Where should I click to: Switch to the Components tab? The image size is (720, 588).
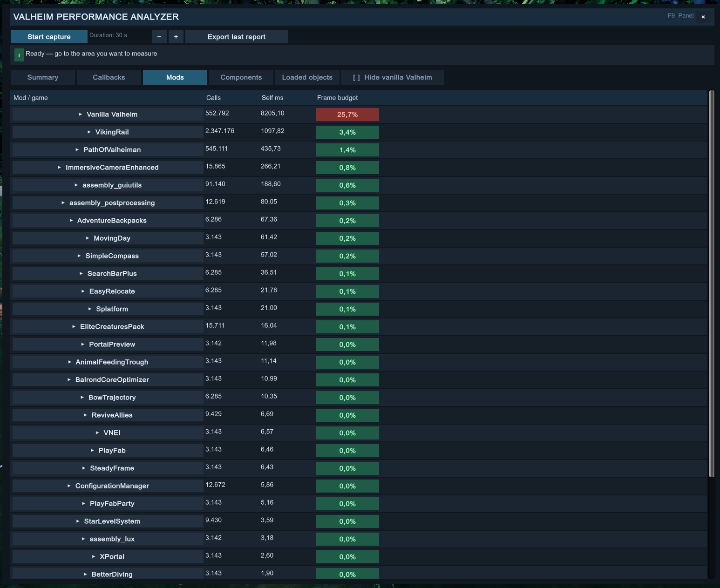click(x=241, y=77)
